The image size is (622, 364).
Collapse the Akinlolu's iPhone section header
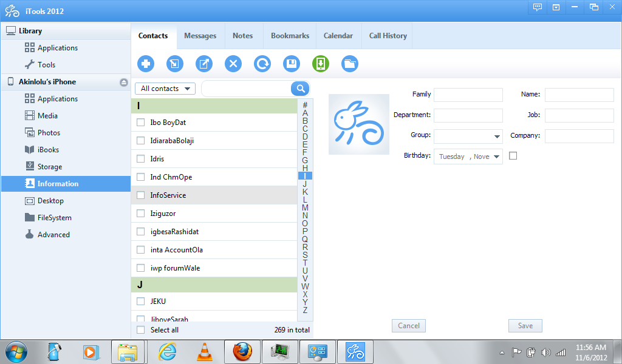pos(66,82)
